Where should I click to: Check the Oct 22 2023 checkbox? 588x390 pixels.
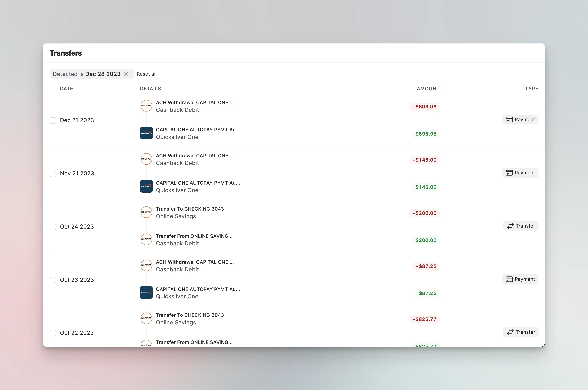tap(53, 333)
